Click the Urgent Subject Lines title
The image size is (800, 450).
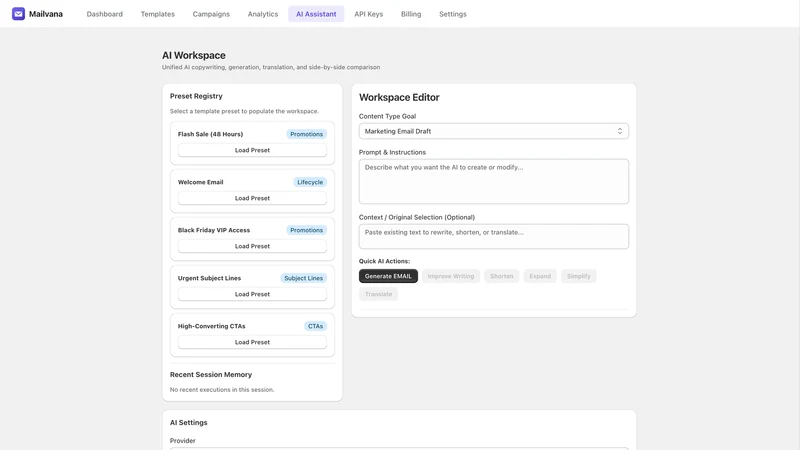click(209, 278)
